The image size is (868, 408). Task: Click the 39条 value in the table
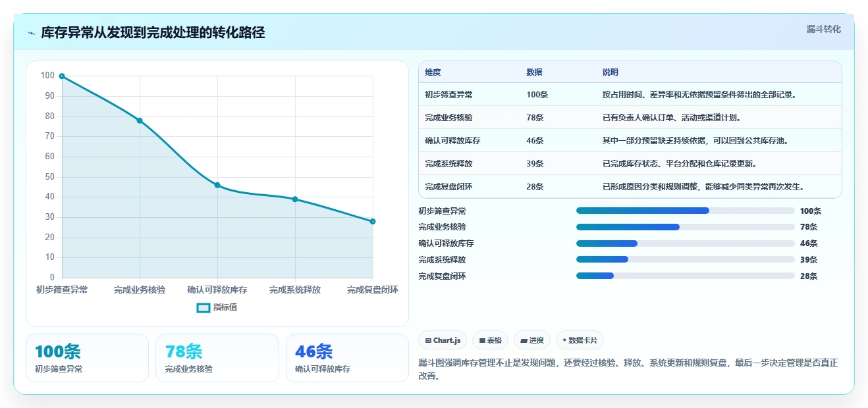click(535, 164)
